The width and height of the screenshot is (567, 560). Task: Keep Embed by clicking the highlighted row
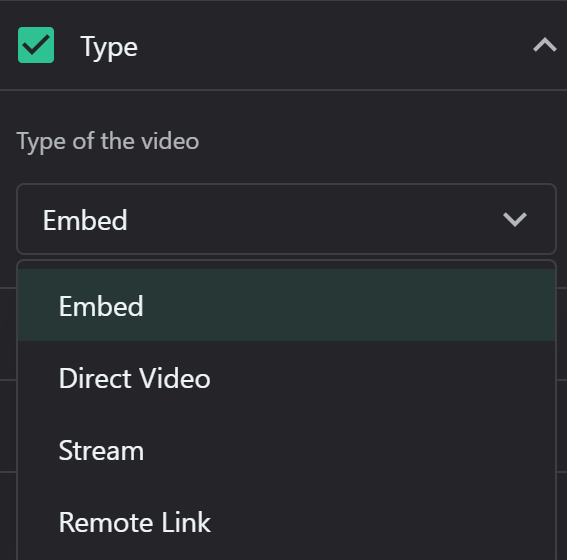click(286, 305)
